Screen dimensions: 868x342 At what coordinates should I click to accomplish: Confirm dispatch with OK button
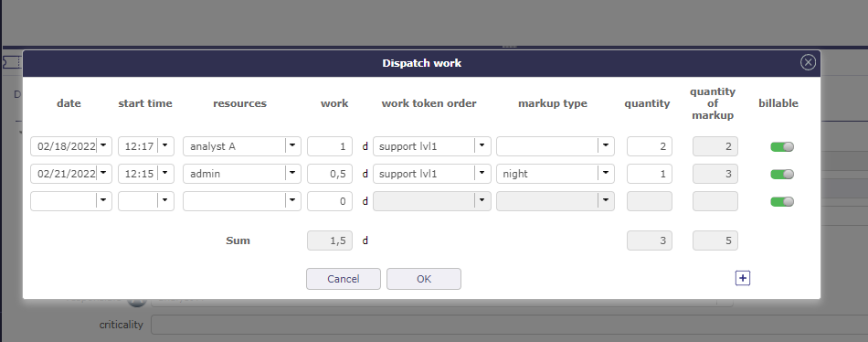coord(423,279)
